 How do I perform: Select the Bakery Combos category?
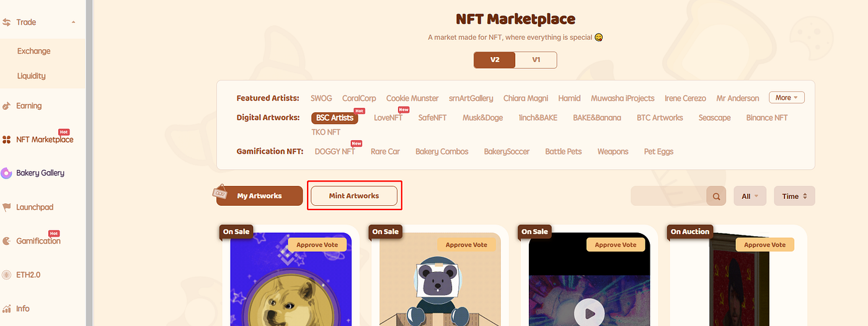(x=442, y=151)
